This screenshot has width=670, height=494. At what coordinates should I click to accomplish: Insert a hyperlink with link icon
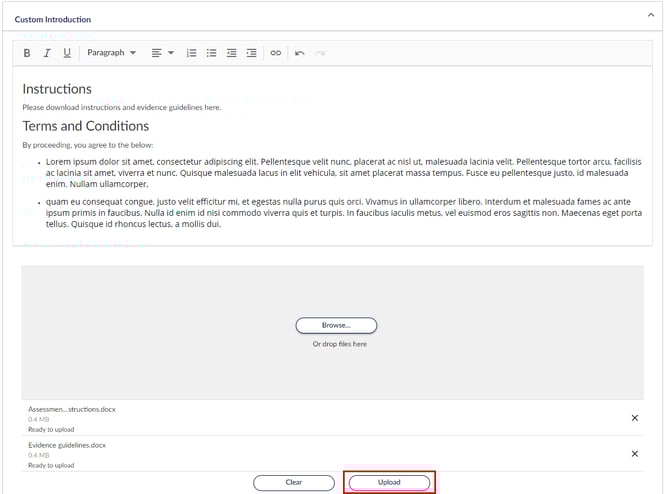click(276, 53)
